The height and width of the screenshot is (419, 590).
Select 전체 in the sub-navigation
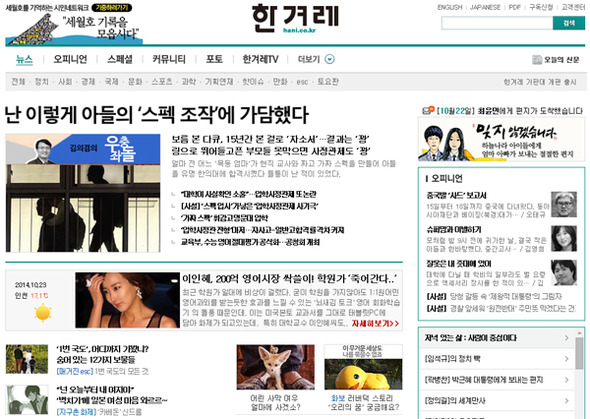(x=18, y=82)
